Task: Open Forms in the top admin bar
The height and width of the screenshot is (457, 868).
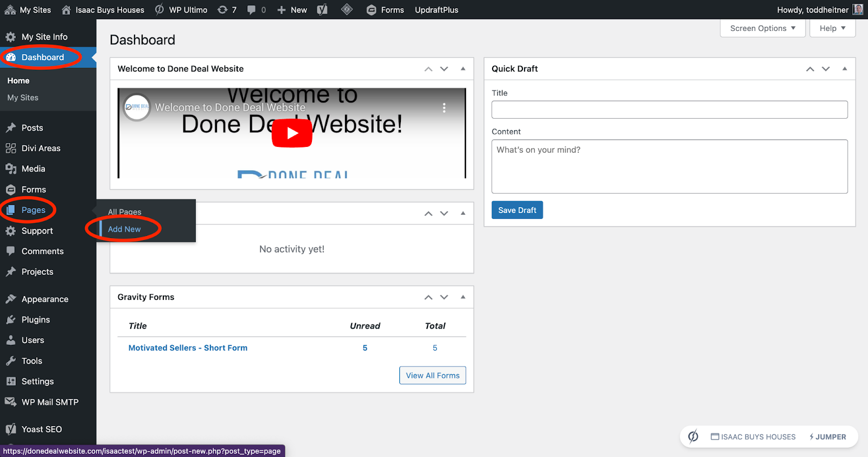Action: pos(385,10)
